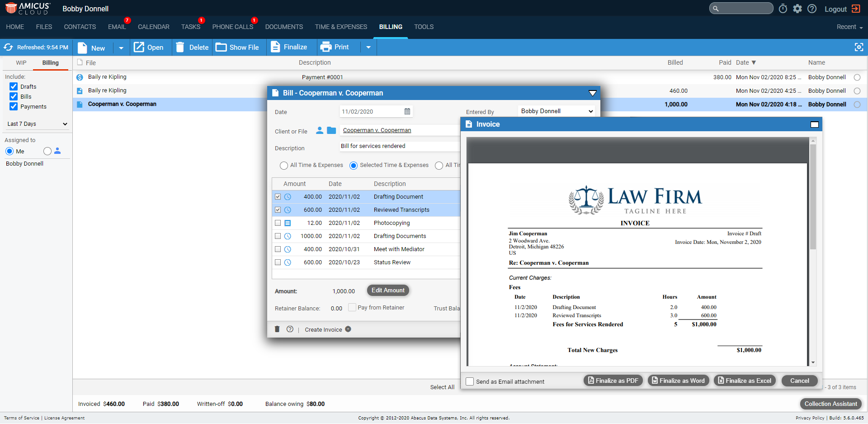
Task: Click help icon at Bill dialog bottom
Action: pyautogui.click(x=290, y=329)
